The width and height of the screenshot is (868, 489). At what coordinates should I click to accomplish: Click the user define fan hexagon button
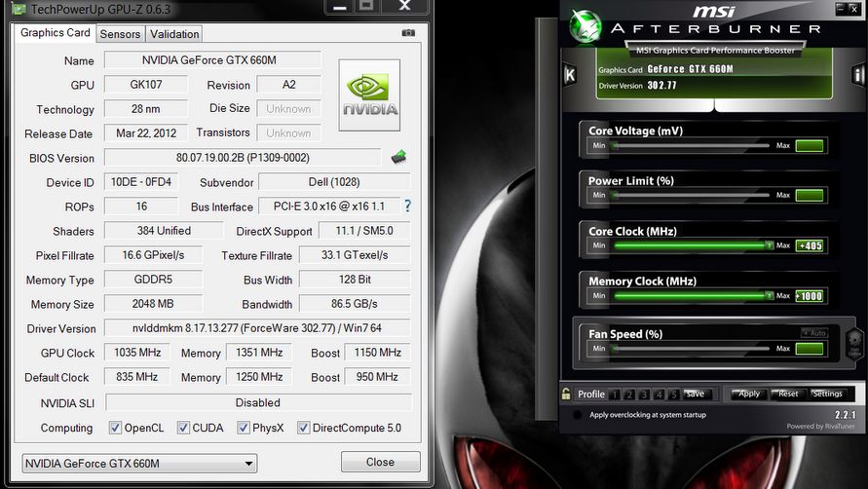854,344
